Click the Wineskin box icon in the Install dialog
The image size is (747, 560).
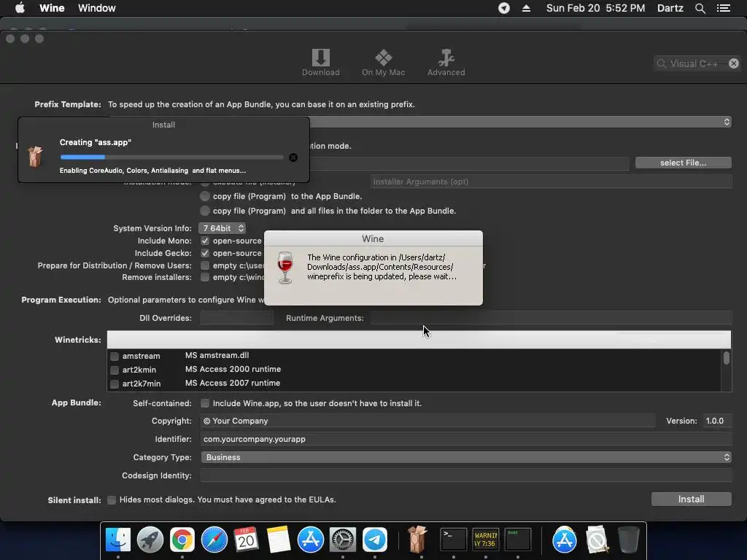(x=35, y=156)
